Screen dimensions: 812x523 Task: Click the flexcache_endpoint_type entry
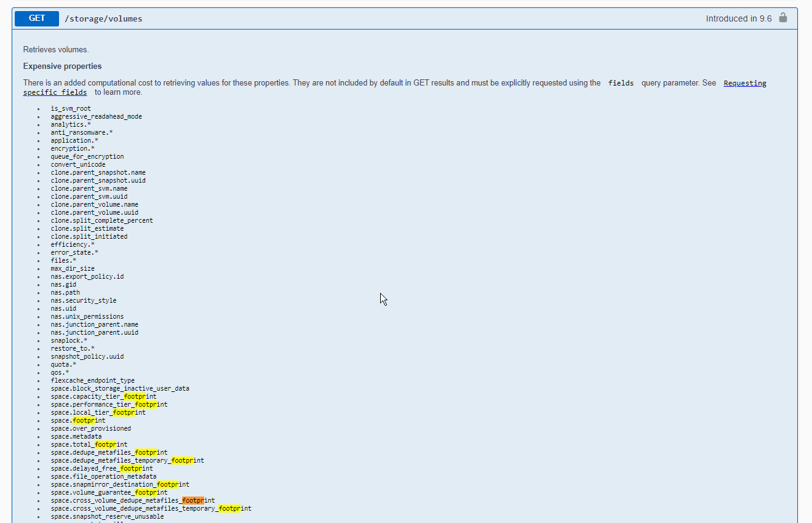tap(93, 380)
